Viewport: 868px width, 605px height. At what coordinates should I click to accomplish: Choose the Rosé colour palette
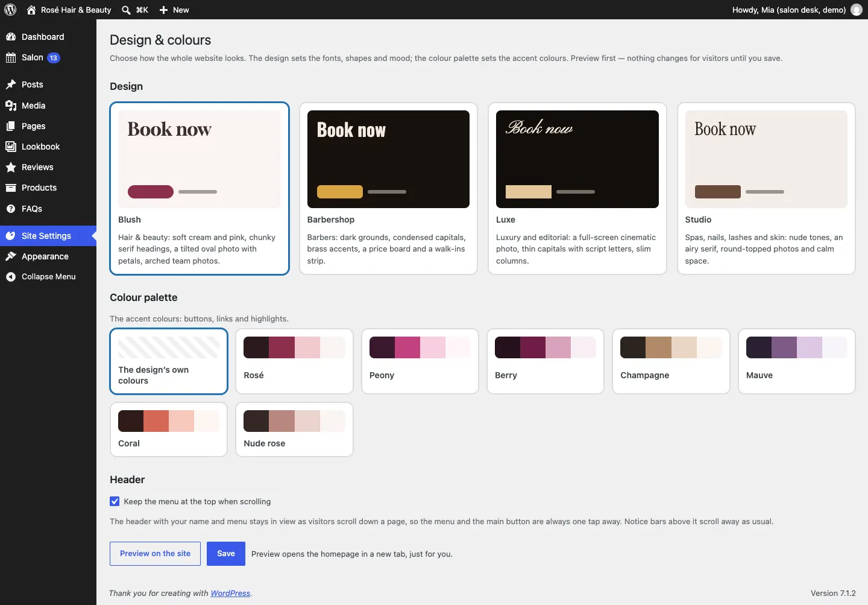coord(294,361)
